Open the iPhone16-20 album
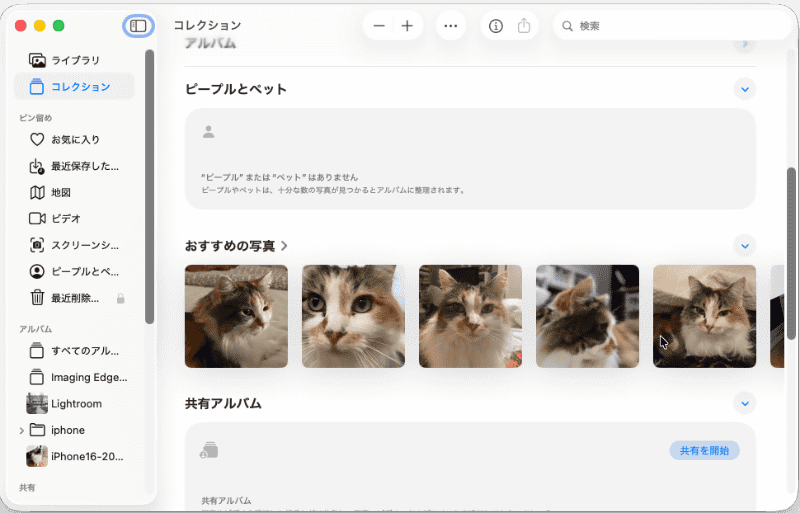This screenshot has width=800, height=513. click(x=74, y=456)
